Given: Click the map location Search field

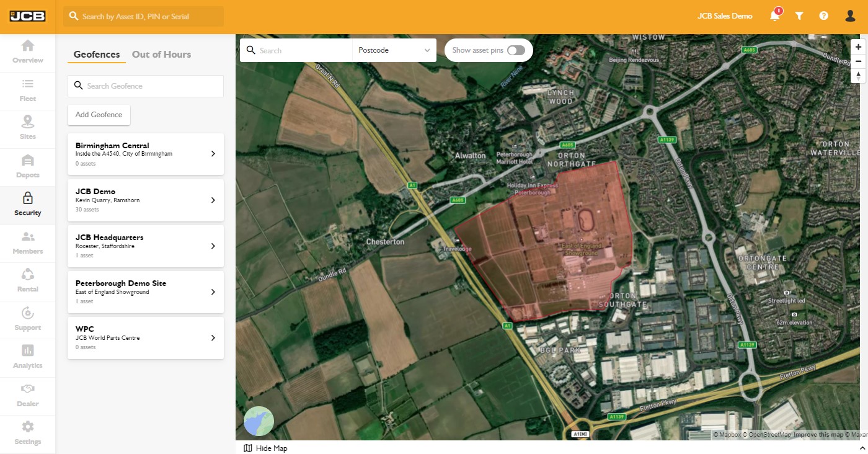Looking at the screenshot, I should point(296,50).
